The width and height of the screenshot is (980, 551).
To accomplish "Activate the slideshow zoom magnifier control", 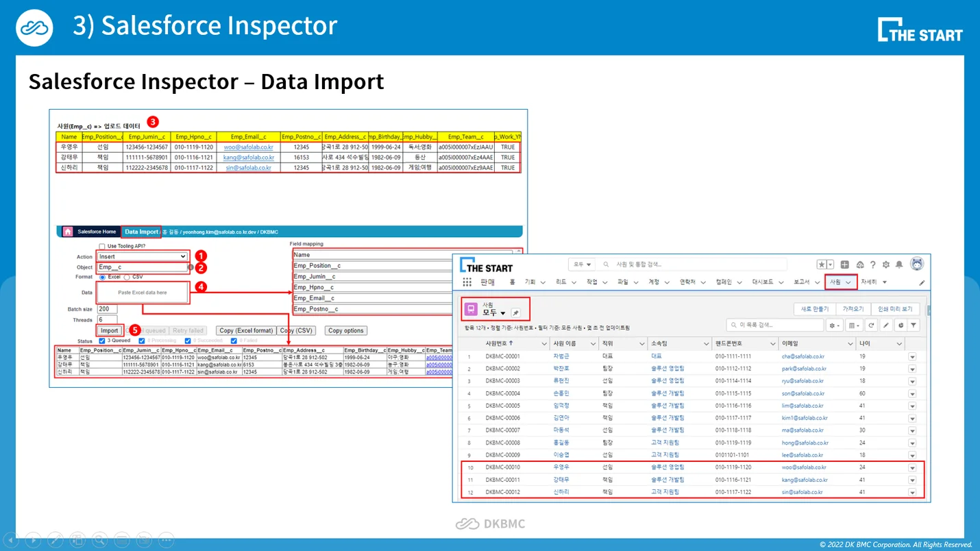I will pos(99,539).
